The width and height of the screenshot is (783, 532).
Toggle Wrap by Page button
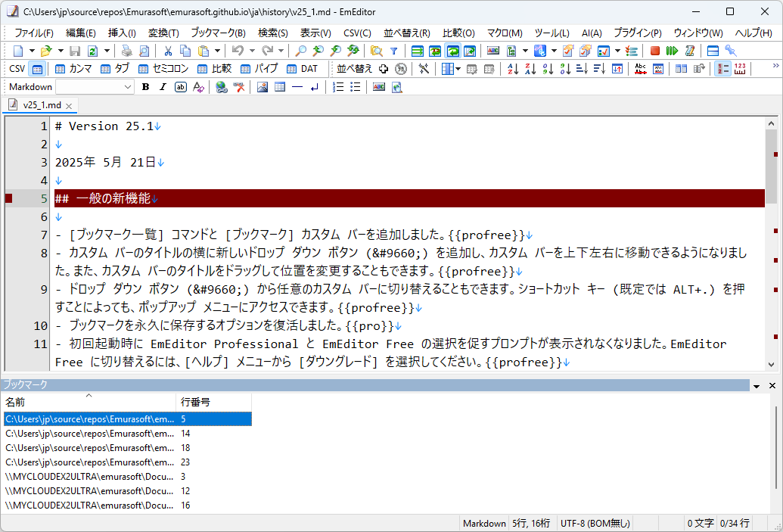470,51
